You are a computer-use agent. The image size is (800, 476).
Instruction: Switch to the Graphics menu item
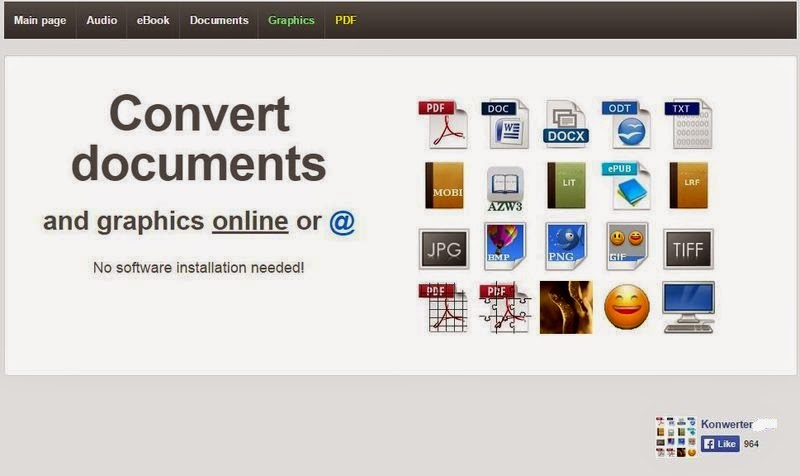[291, 20]
